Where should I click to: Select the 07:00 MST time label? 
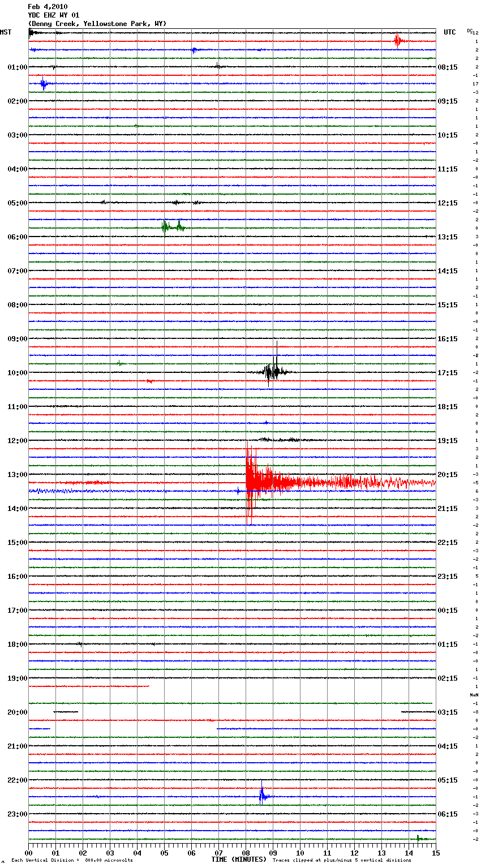18,271
